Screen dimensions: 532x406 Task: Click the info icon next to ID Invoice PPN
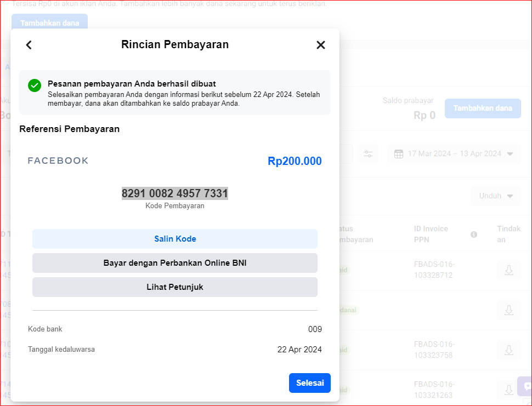[474, 235]
